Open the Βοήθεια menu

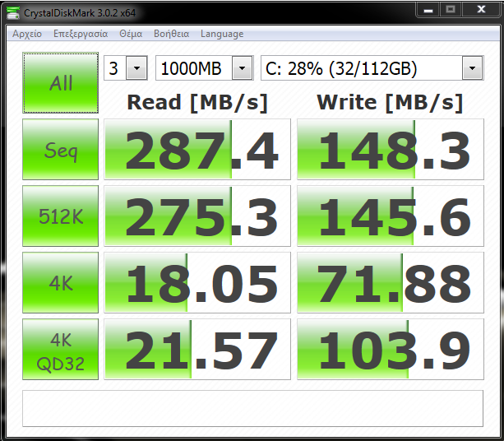click(171, 34)
